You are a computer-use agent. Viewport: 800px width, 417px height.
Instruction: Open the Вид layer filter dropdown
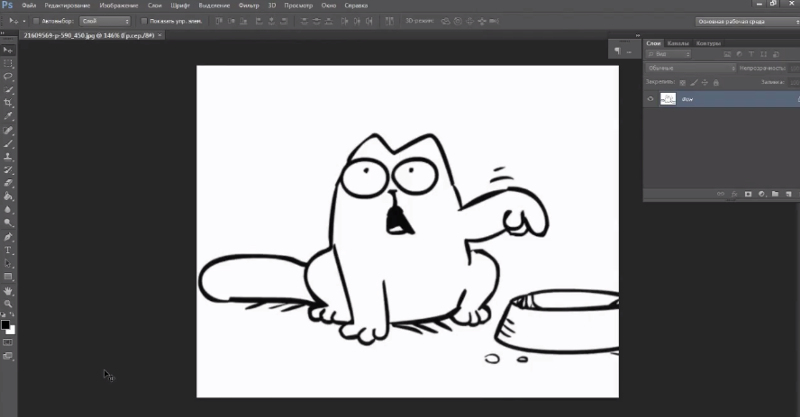tap(668, 54)
